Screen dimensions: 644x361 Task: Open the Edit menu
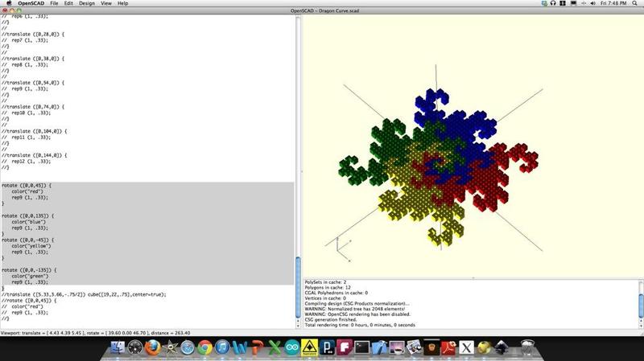(68, 3)
